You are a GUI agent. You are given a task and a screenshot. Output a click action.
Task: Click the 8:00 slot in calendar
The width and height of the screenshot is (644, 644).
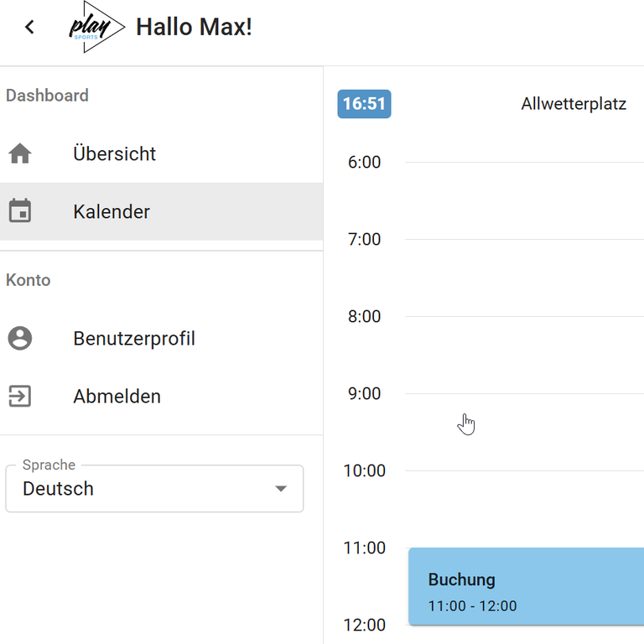pyautogui.click(x=524, y=355)
